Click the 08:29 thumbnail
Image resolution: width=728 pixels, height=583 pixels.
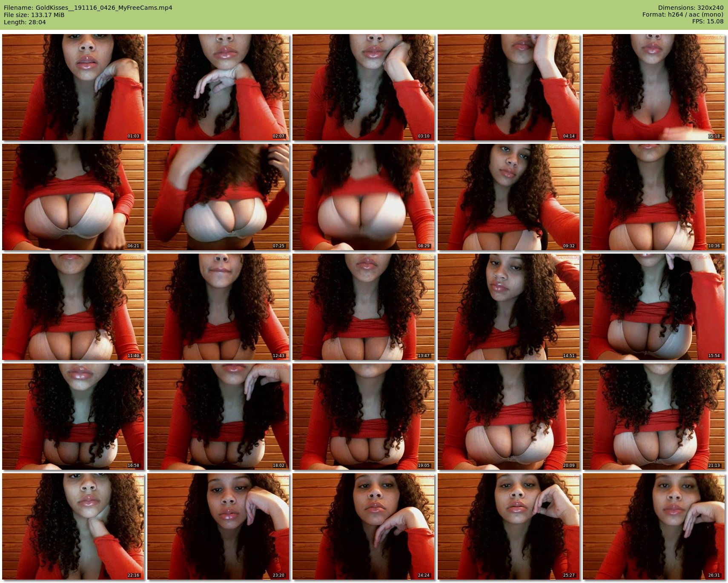(x=364, y=197)
